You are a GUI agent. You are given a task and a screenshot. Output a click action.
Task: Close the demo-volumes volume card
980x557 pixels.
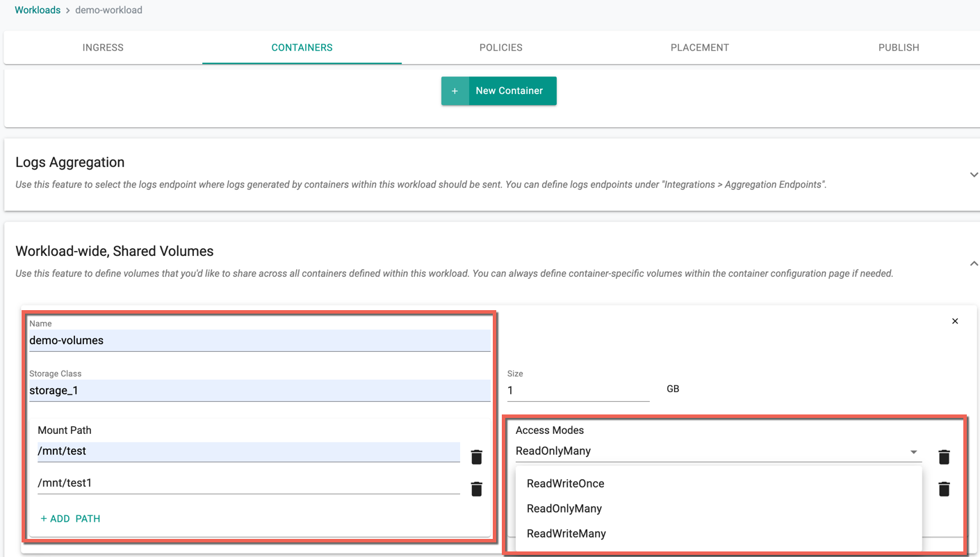(x=955, y=321)
